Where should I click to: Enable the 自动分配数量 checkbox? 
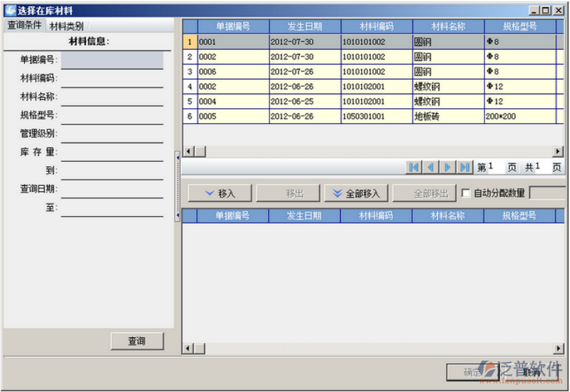tap(467, 193)
